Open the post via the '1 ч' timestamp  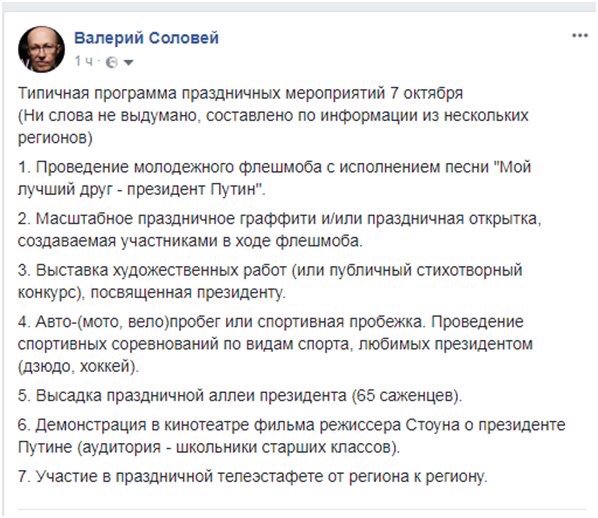point(84,61)
